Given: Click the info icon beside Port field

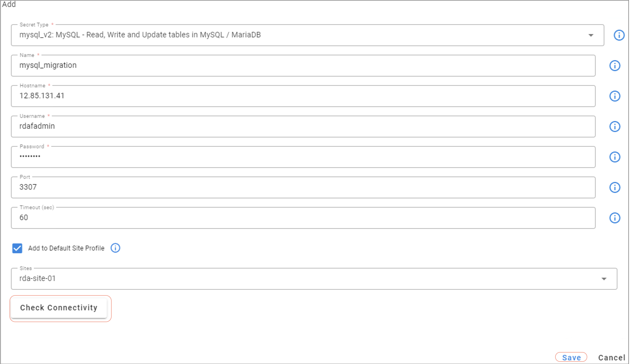Looking at the screenshot, I should point(614,187).
